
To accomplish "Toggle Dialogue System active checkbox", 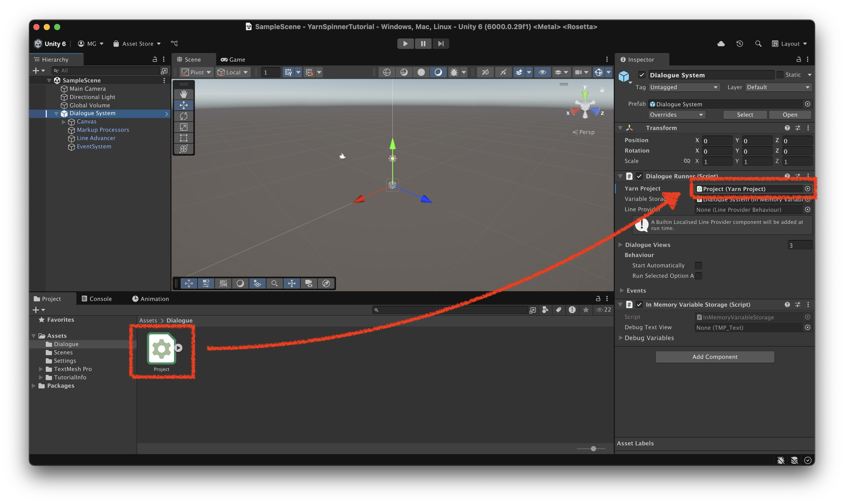I will [642, 75].
